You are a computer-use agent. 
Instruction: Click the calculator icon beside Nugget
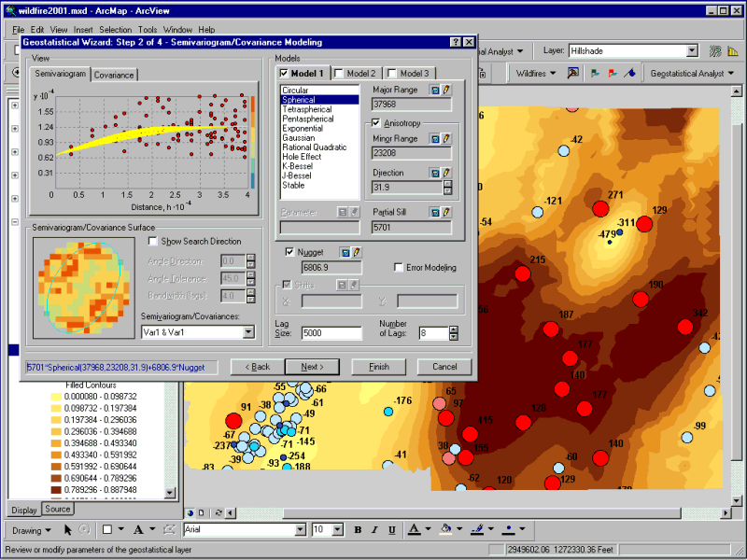345,252
